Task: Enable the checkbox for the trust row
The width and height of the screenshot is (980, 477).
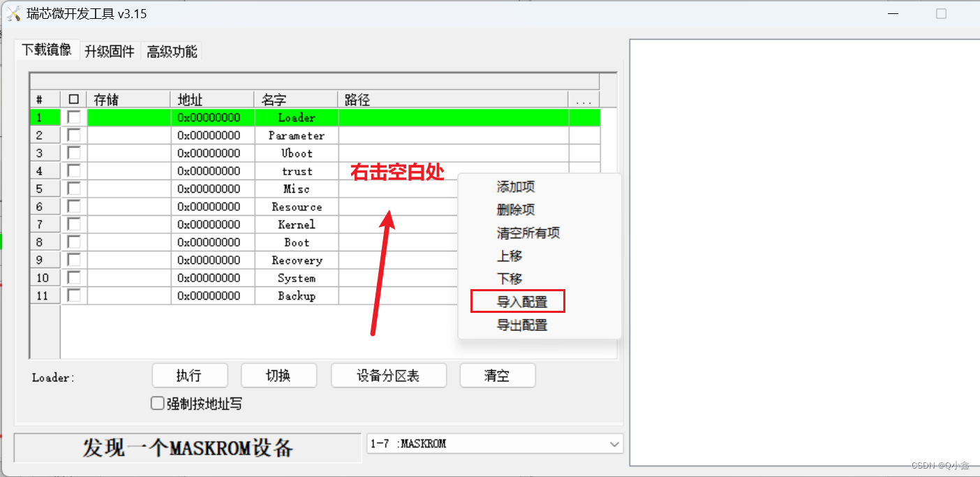Action: pos(74,170)
